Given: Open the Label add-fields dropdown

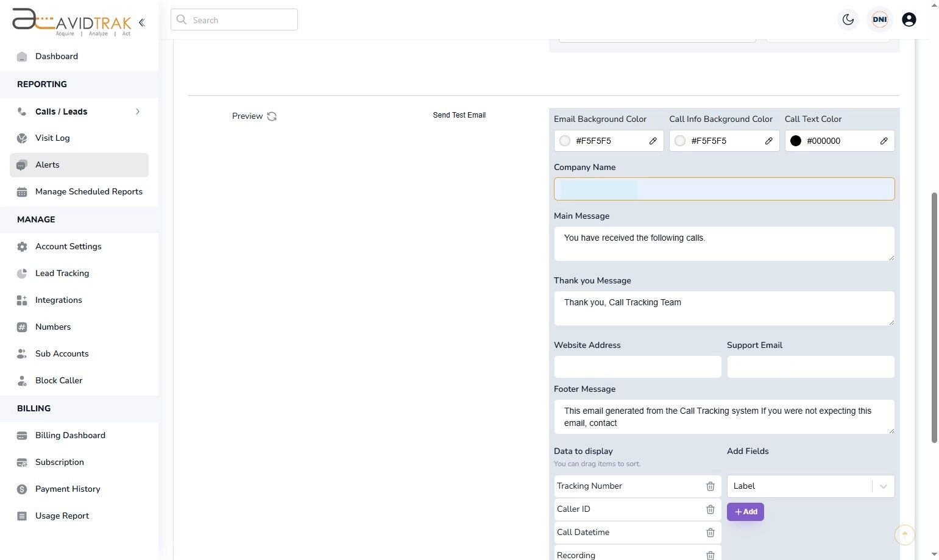Looking at the screenshot, I should 810,486.
